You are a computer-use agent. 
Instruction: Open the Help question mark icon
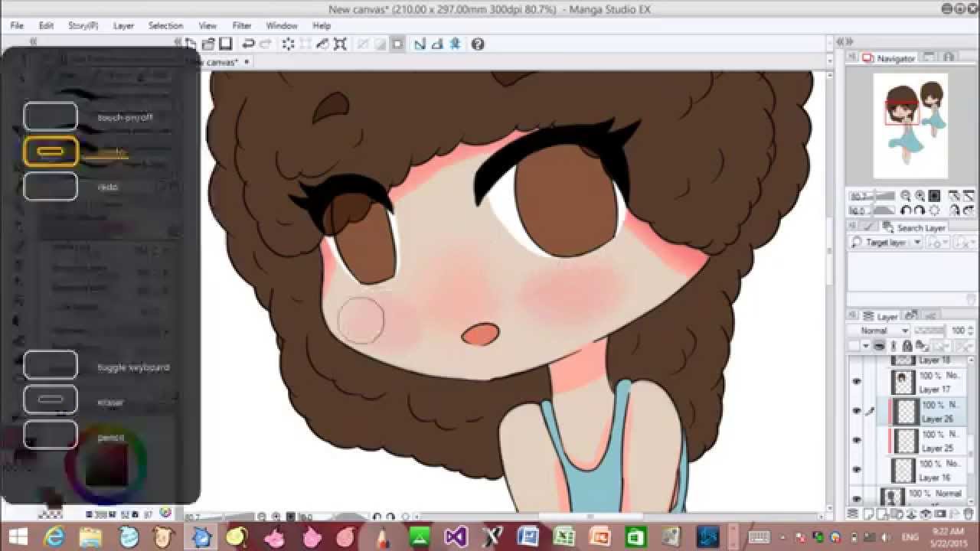(x=478, y=44)
